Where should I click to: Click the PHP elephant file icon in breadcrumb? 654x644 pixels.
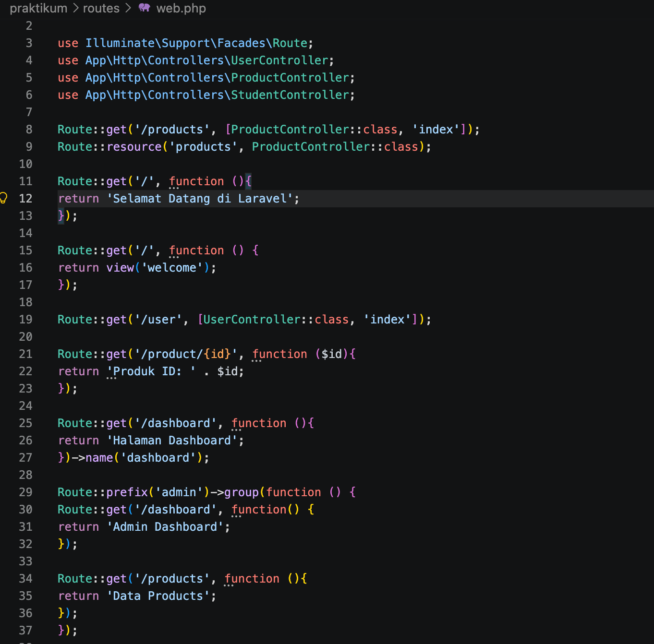coord(144,8)
